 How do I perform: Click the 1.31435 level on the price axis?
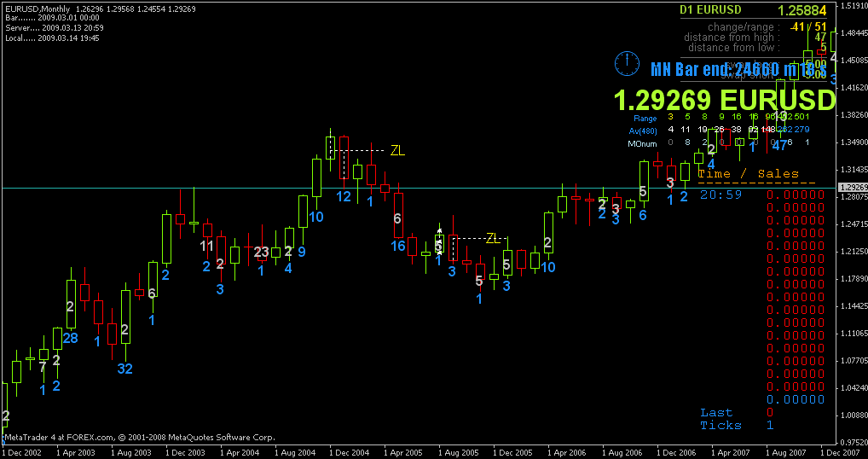[x=854, y=170]
